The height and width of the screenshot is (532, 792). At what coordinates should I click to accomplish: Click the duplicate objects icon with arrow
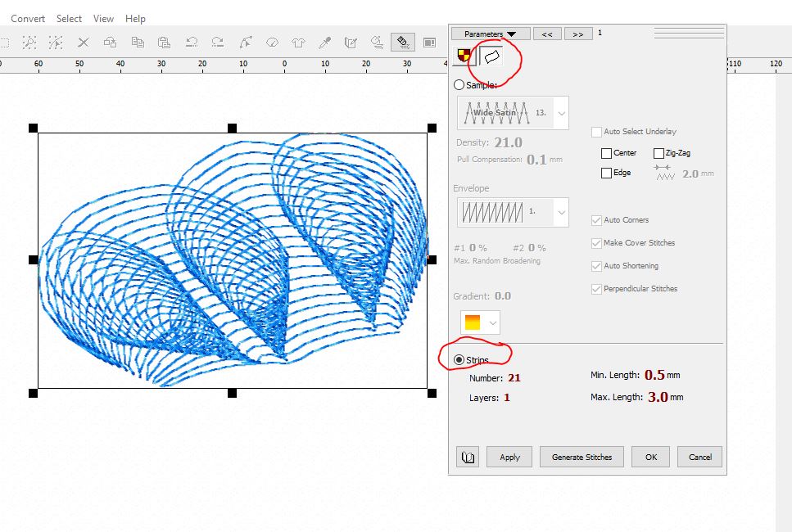(x=110, y=43)
